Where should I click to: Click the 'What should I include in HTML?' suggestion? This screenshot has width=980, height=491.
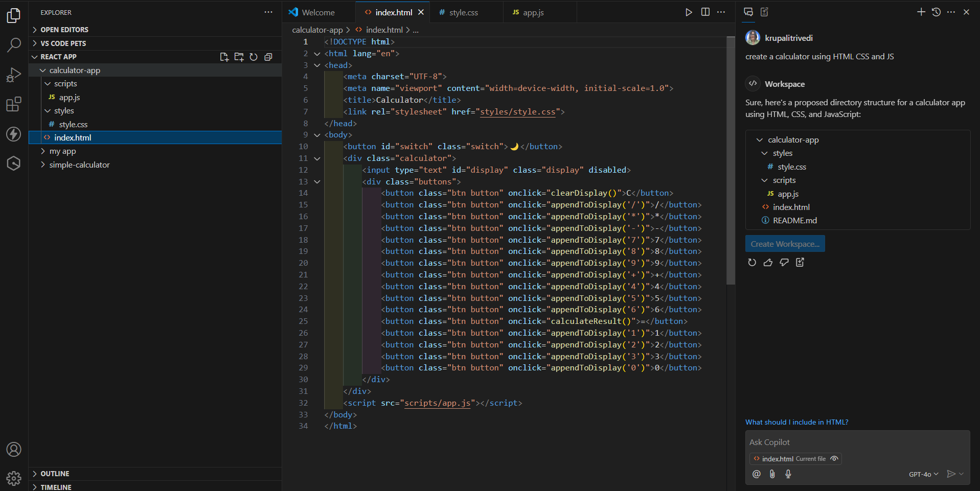(796, 422)
